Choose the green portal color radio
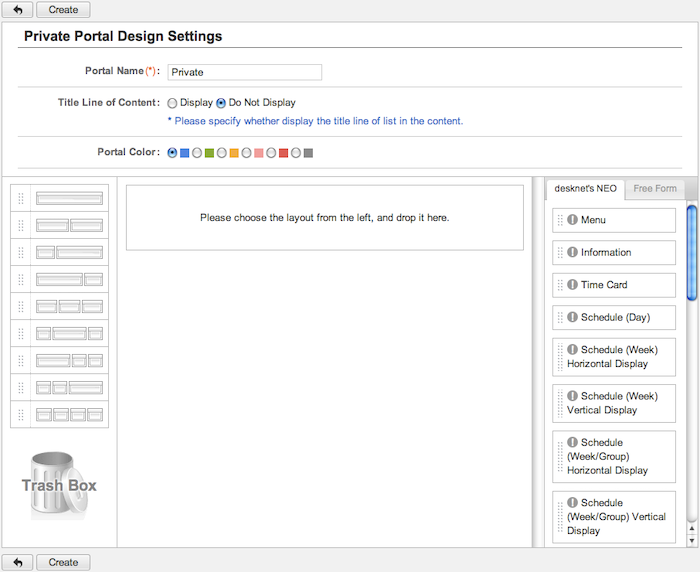Screen dimensions: 700x572 pos(197,153)
